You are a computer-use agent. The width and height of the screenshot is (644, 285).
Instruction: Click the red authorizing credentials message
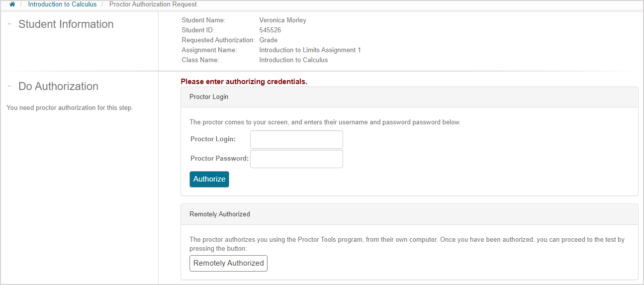(244, 82)
